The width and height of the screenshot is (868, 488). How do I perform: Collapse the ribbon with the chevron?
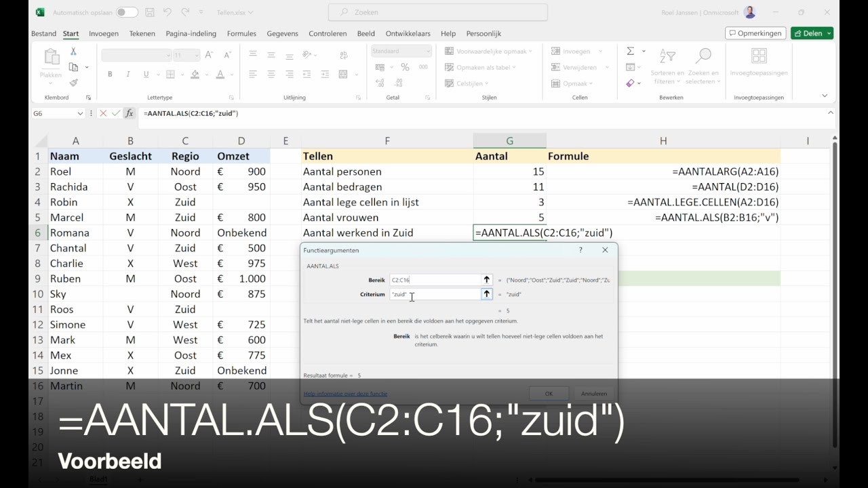825,96
